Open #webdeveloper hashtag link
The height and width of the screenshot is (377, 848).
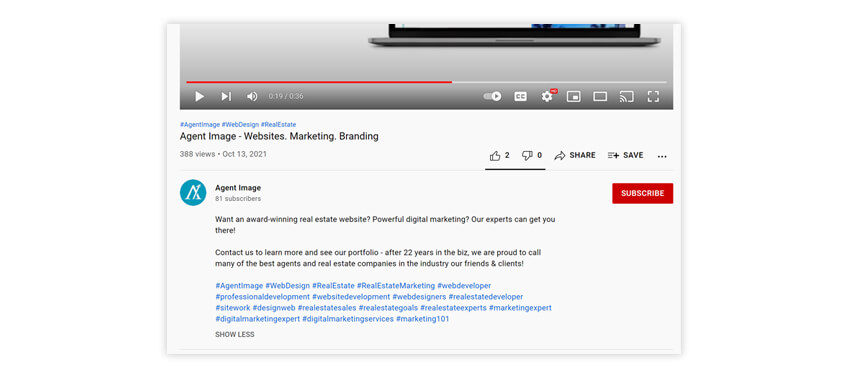click(464, 286)
